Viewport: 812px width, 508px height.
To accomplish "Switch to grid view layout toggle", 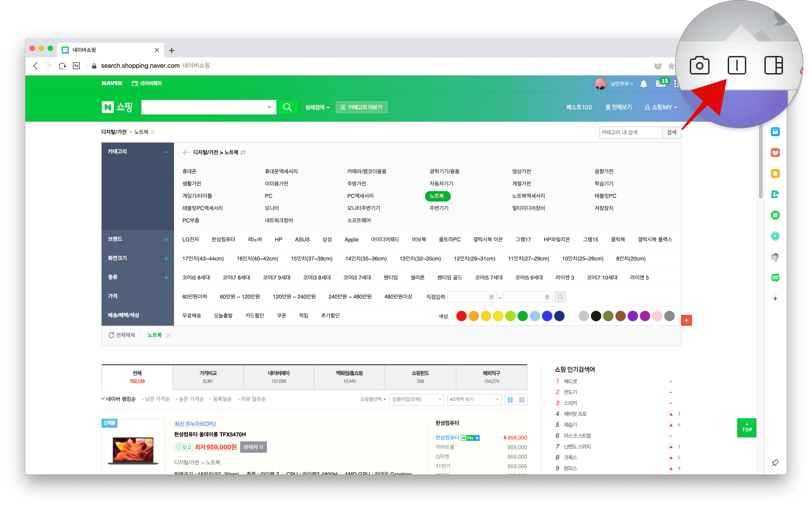I will coord(522,399).
